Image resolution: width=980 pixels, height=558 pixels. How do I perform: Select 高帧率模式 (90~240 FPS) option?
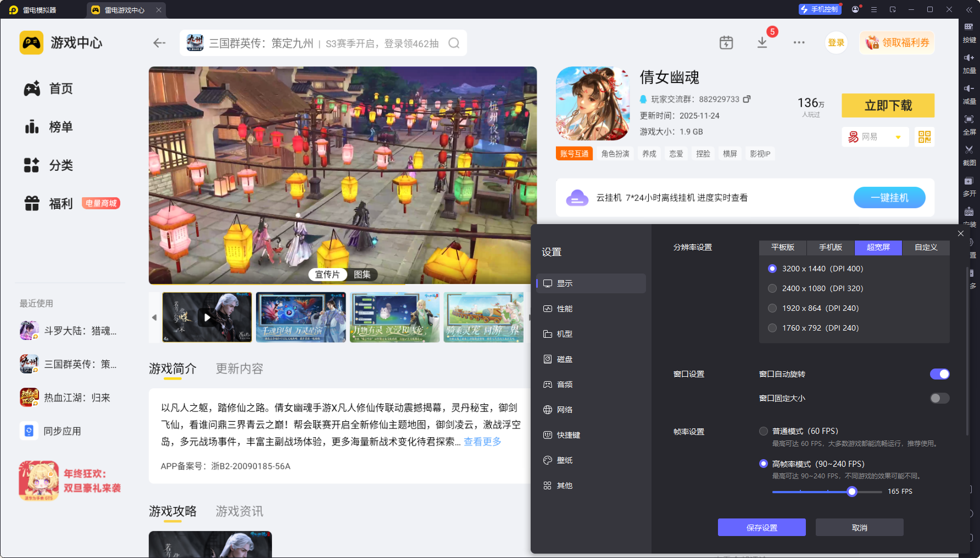click(x=764, y=464)
